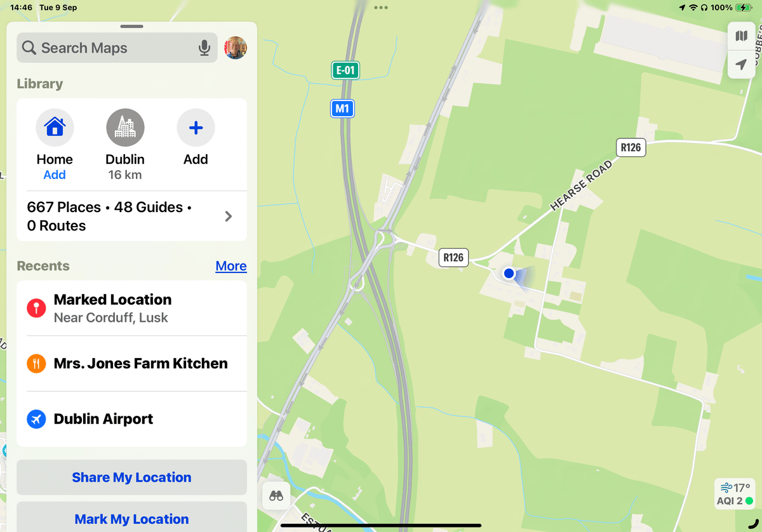Tap the location tracking arrow icon

(741, 65)
